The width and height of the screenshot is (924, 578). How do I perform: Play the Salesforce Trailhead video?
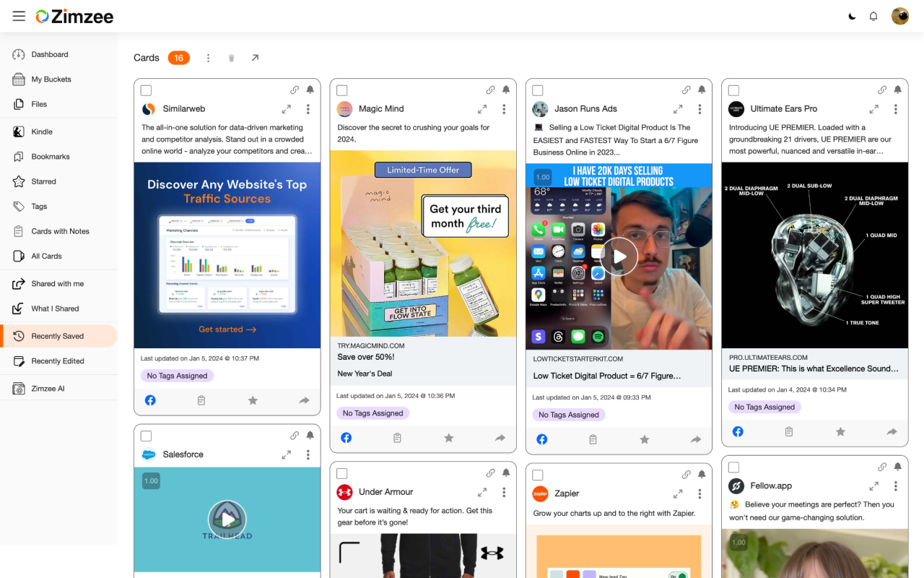tap(227, 519)
